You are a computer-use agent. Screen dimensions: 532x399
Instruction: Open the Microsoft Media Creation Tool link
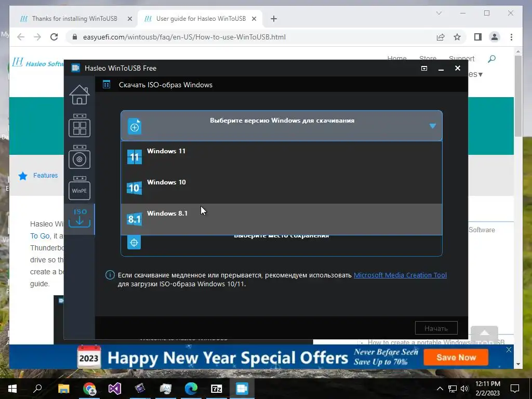(400, 275)
